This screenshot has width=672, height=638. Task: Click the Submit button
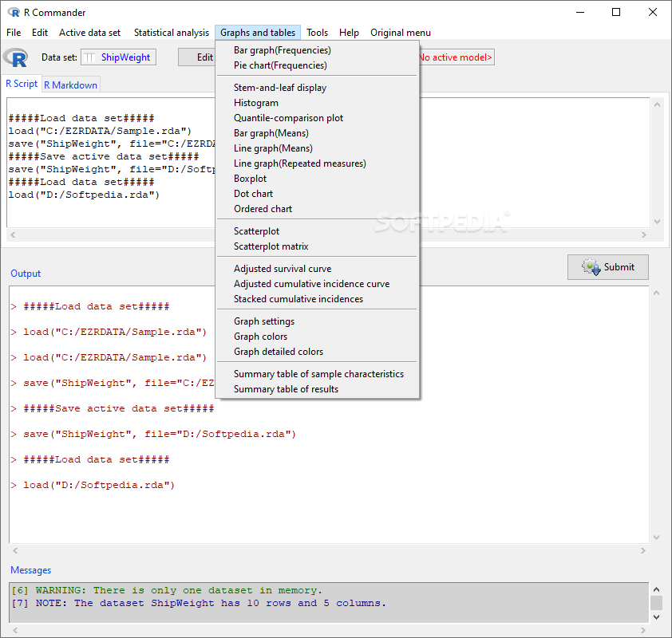click(x=607, y=267)
